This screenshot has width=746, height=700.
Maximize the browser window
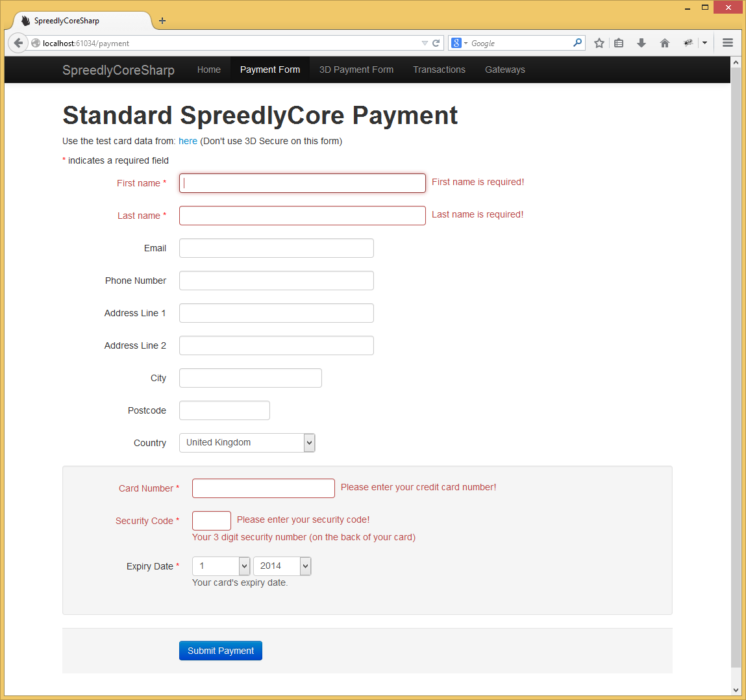pos(705,7)
